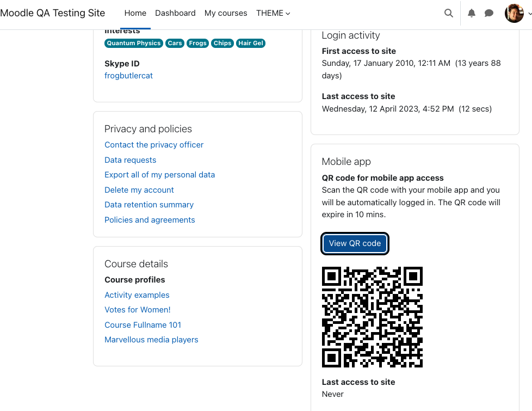Open the Dashboard tab
The width and height of the screenshot is (532, 411).
point(175,13)
